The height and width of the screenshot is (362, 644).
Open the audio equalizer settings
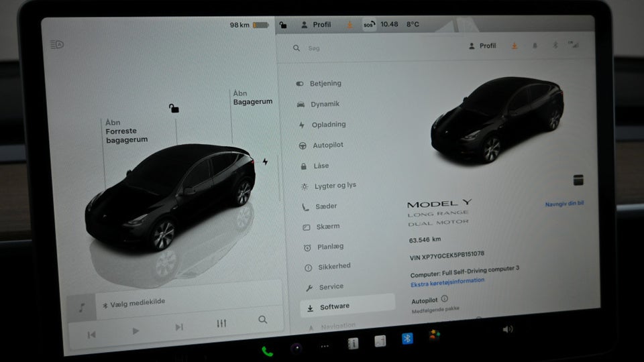(x=221, y=323)
